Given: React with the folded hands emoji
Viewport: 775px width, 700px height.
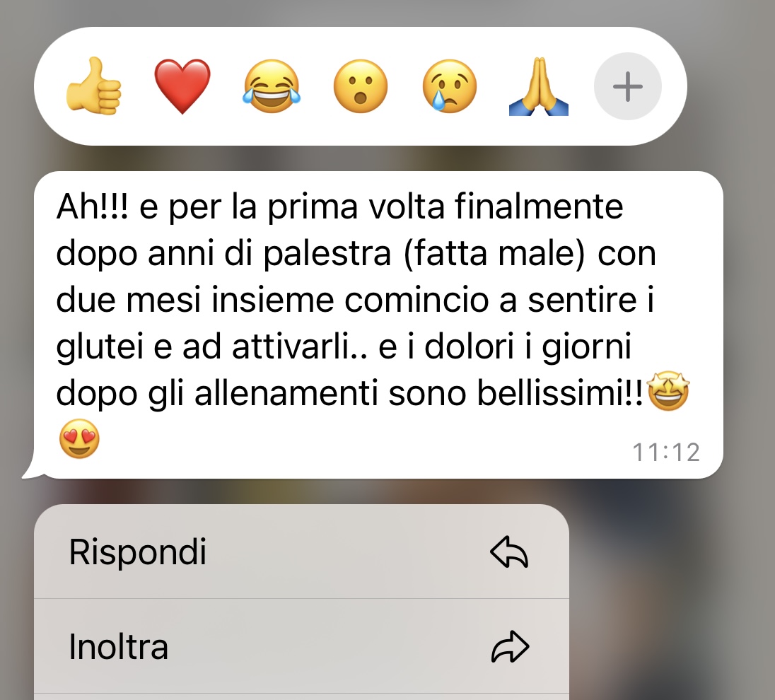Looking at the screenshot, I should pyautogui.click(x=539, y=86).
